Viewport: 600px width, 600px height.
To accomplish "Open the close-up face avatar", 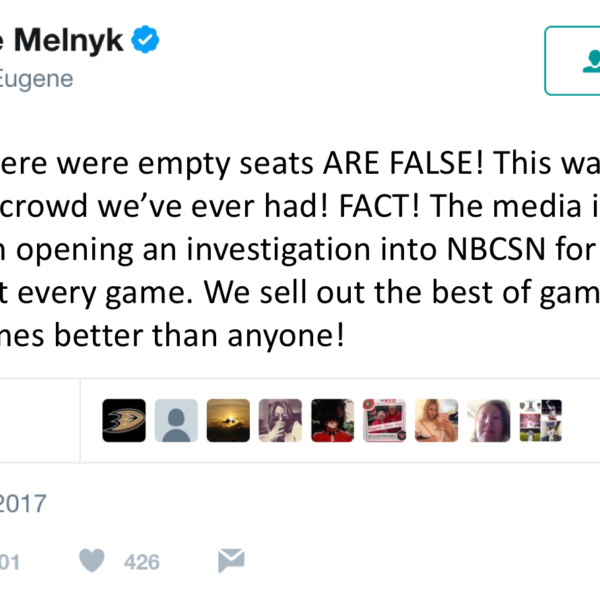I will 488,421.
